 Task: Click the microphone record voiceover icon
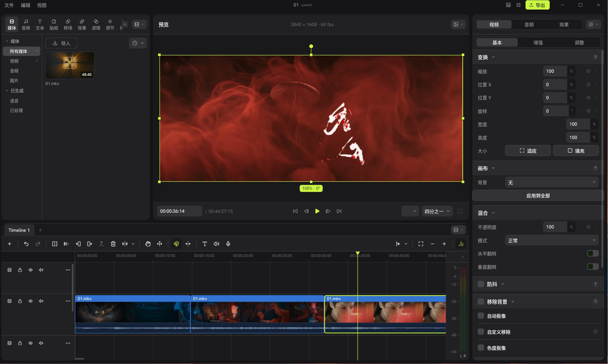(228, 244)
